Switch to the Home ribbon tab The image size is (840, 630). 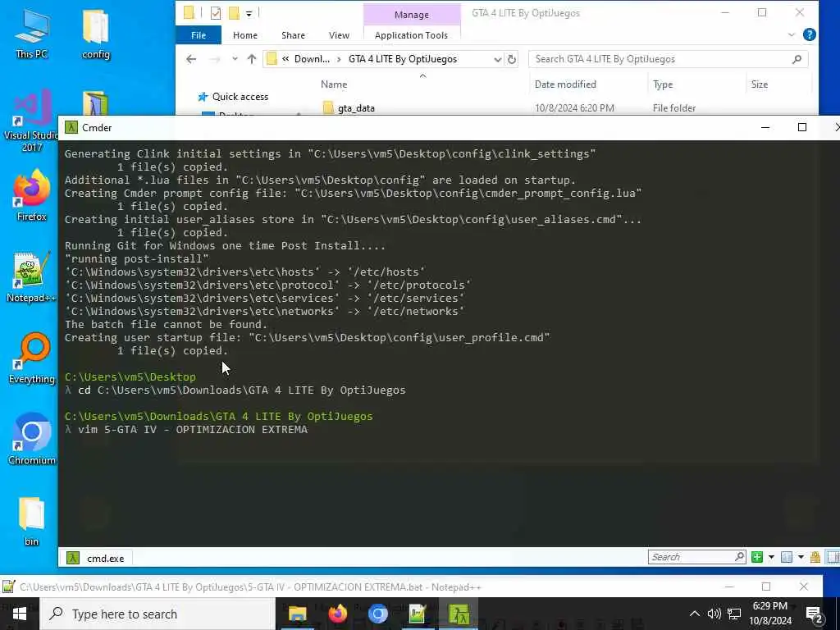244,35
